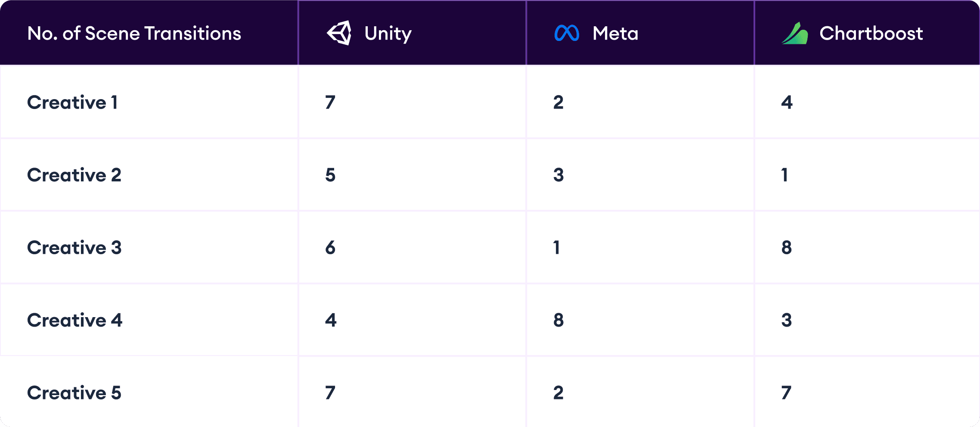Click Chartboost value 8 for Creative 3
Viewport: 980px width, 427px height.
point(787,248)
